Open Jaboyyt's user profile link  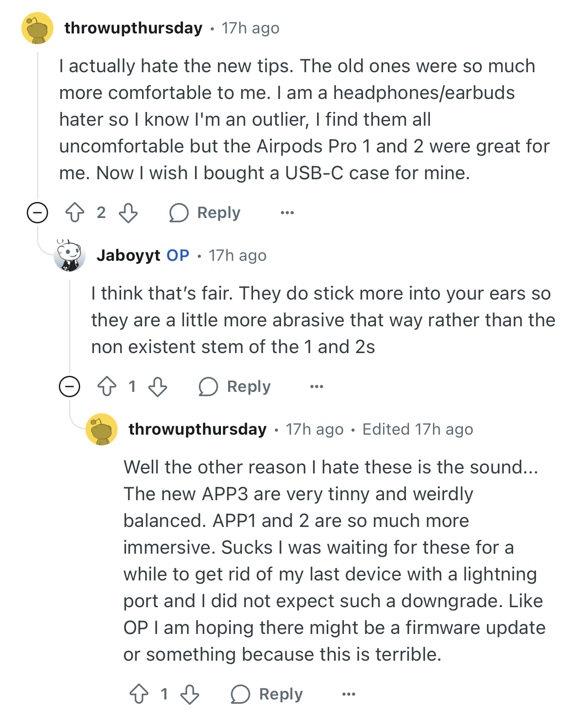pyautogui.click(x=128, y=255)
